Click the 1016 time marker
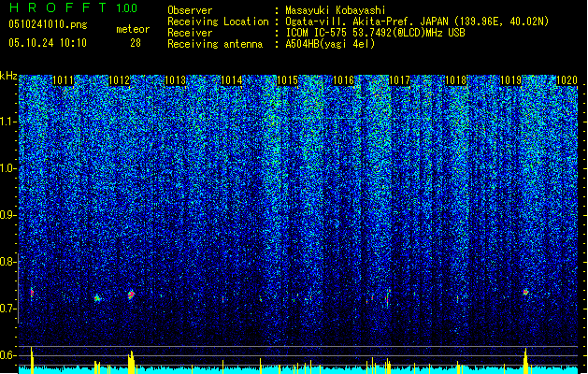The width and height of the screenshot is (588, 374). pyautogui.click(x=343, y=80)
